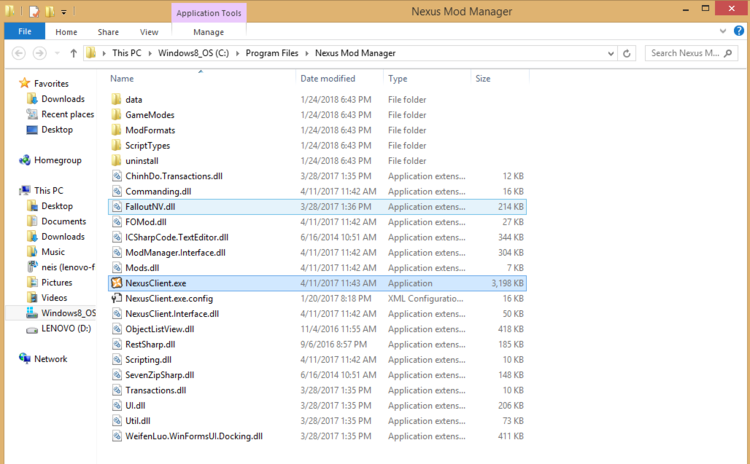Click the NexusClient.exe application icon
Screen dimensions: 750x464
coord(116,283)
